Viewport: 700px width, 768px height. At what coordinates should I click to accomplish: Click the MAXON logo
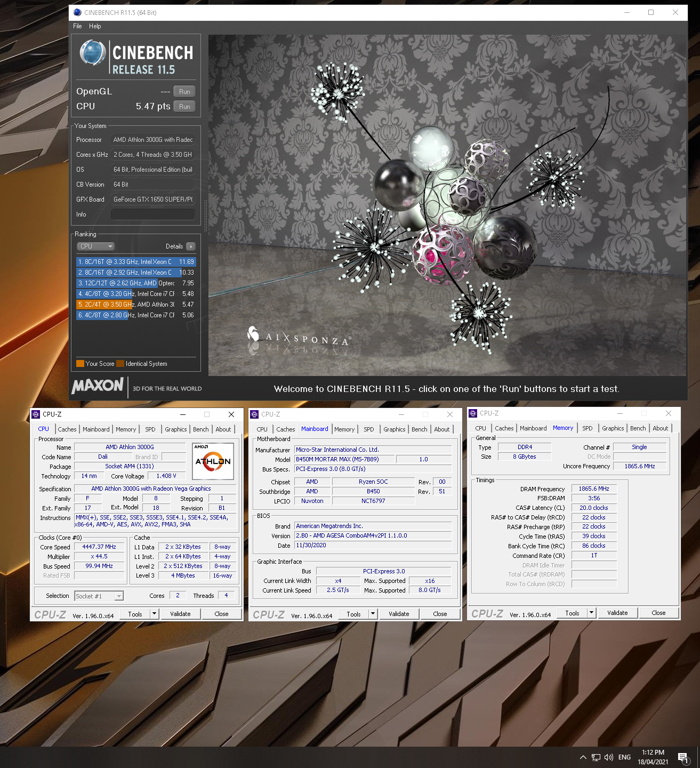[98, 385]
